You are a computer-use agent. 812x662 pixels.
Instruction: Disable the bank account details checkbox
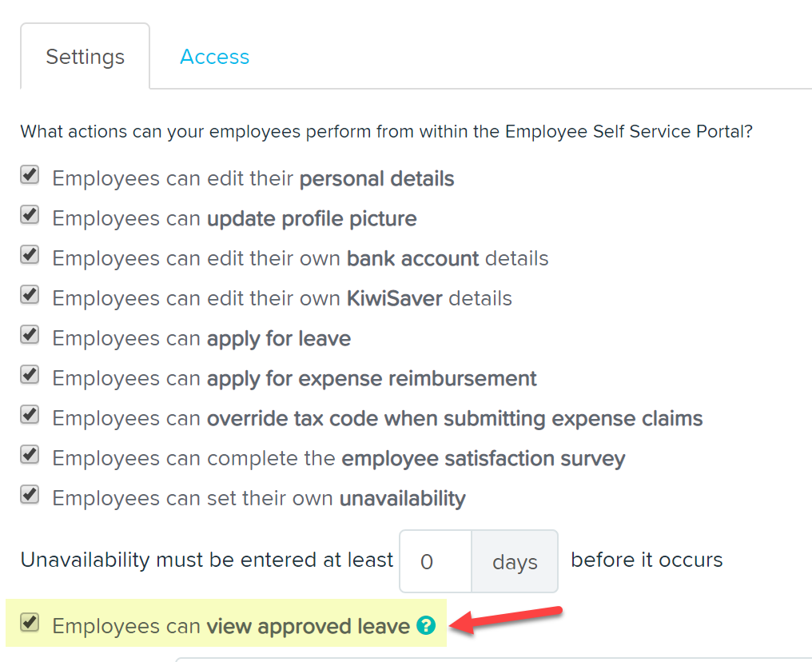[x=30, y=255]
